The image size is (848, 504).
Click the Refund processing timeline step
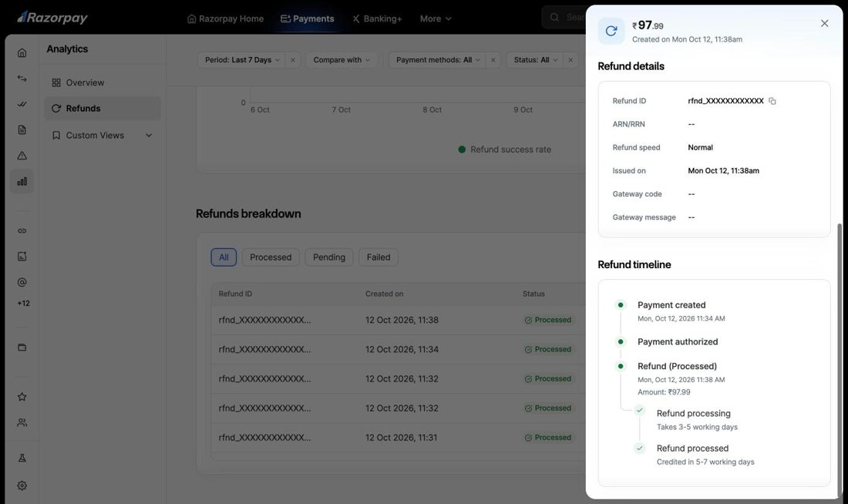(693, 414)
